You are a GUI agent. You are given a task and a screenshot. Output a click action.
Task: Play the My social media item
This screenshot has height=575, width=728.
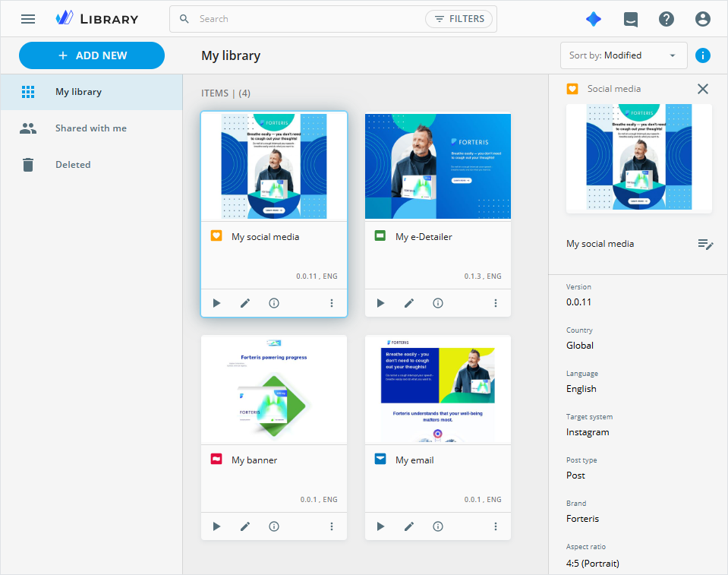coord(216,303)
